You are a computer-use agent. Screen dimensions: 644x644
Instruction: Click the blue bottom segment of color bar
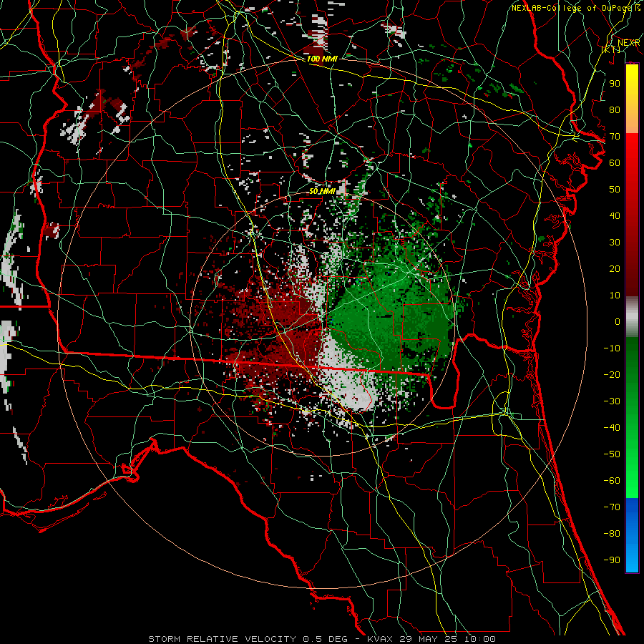(x=632, y=535)
